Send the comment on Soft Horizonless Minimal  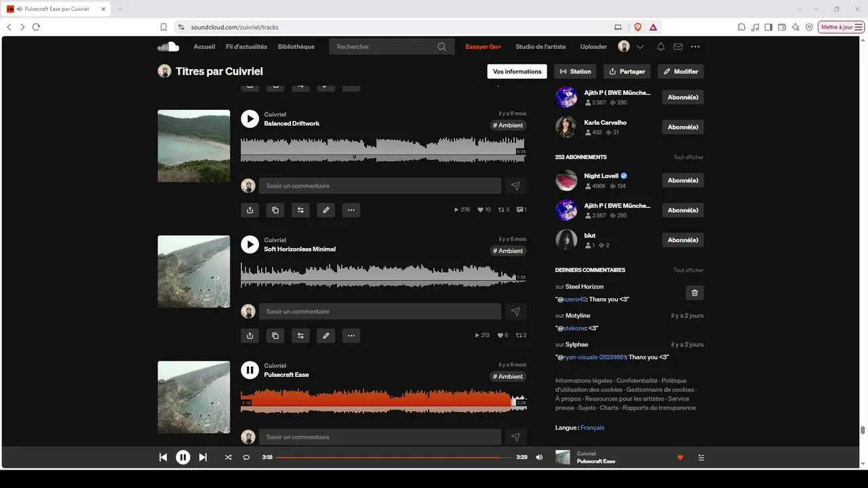515,312
